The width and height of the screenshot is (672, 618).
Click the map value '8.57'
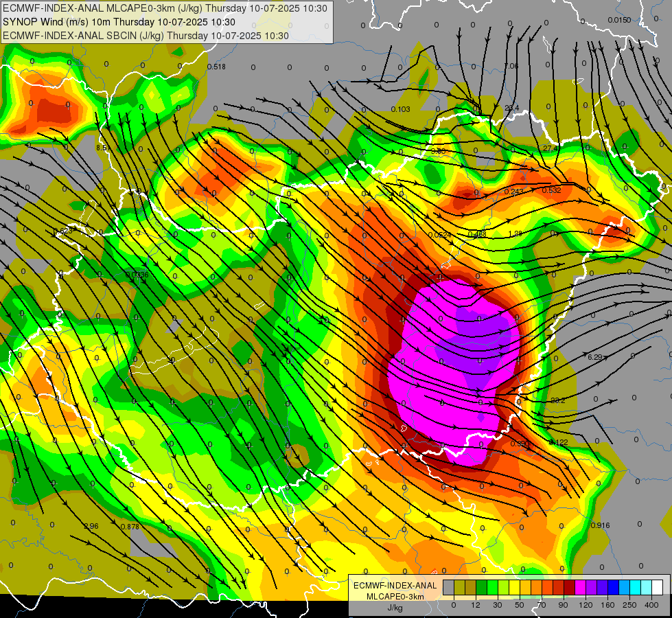[x=103, y=148]
